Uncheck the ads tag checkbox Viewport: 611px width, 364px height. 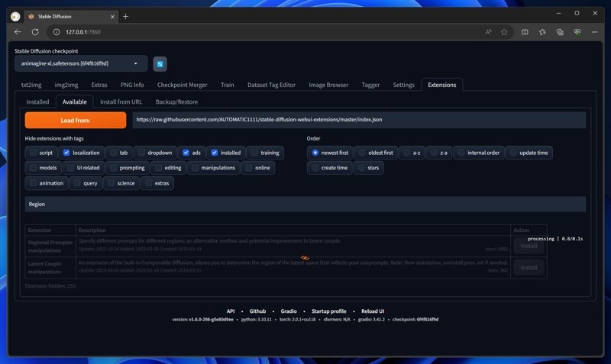click(186, 153)
